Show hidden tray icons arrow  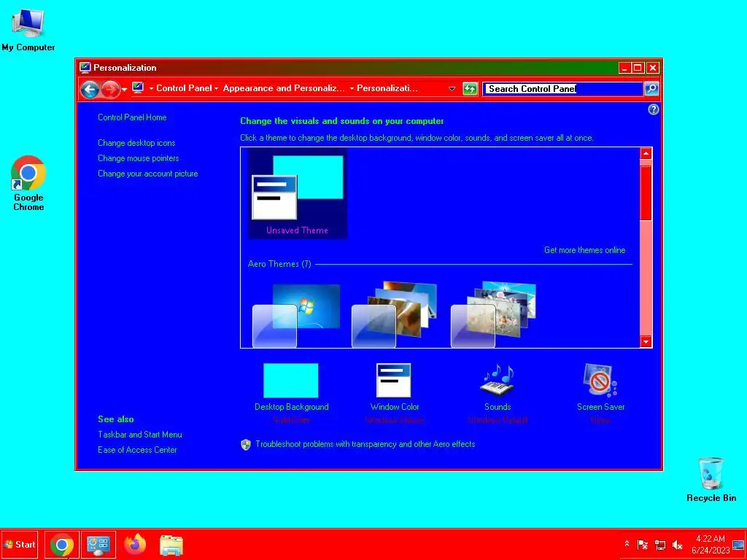(x=627, y=544)
